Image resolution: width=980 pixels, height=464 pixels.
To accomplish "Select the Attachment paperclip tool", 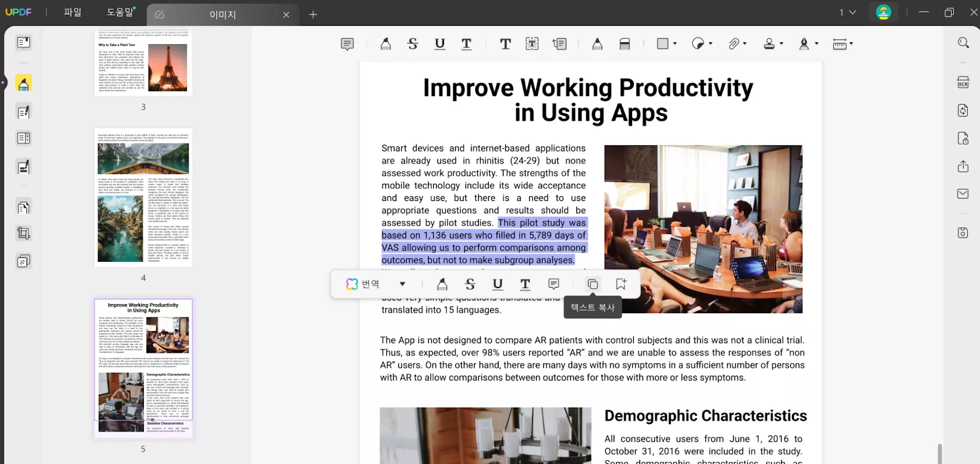I will pyautogui.click(x=733, y=44).
